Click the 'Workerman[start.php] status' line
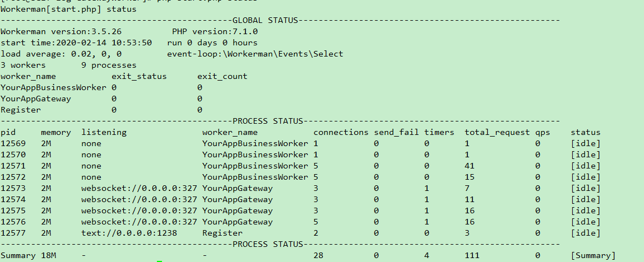Screen dimensions: 644x262 [x=68, y=9]
